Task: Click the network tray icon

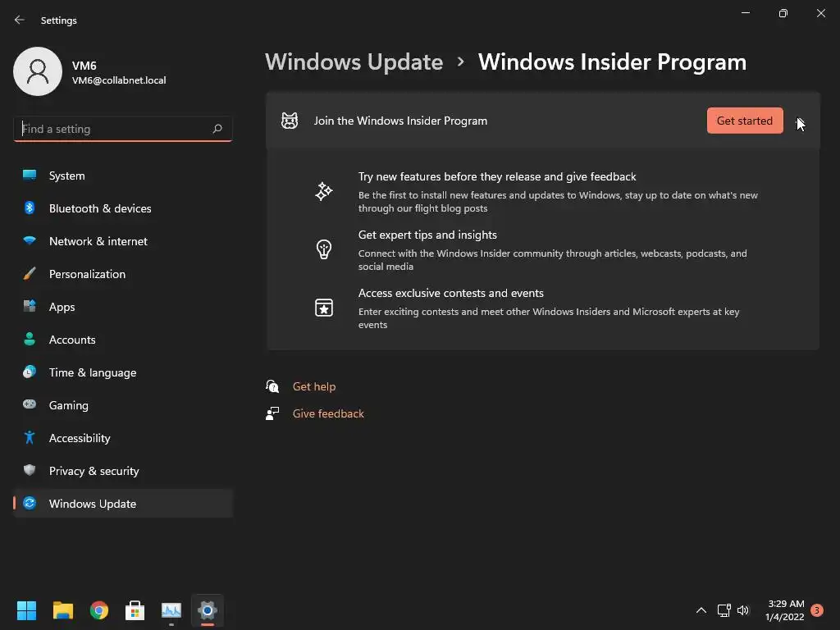Action: [x=724, y=610]
